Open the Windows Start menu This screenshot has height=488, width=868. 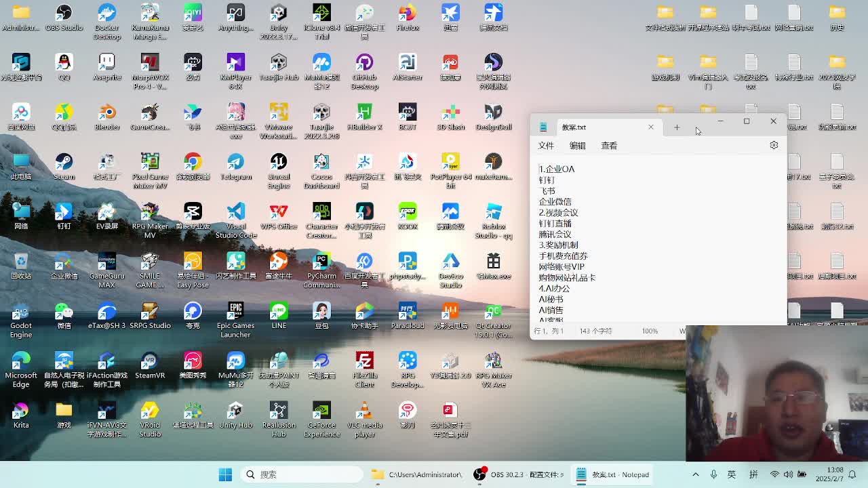tap(225, 474)
